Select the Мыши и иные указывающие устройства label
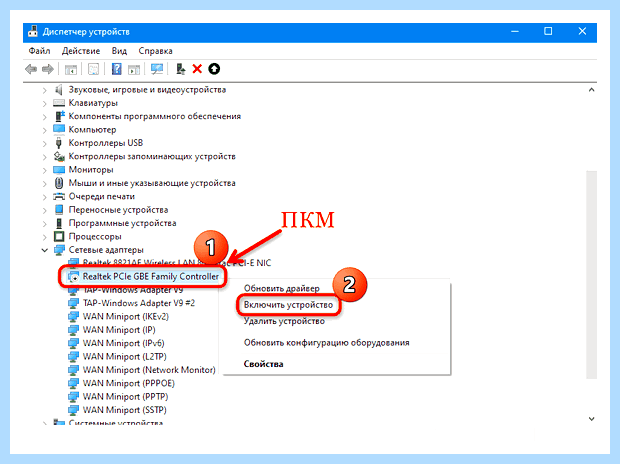This screenshot has height=464, width=620. pos(152,183)
